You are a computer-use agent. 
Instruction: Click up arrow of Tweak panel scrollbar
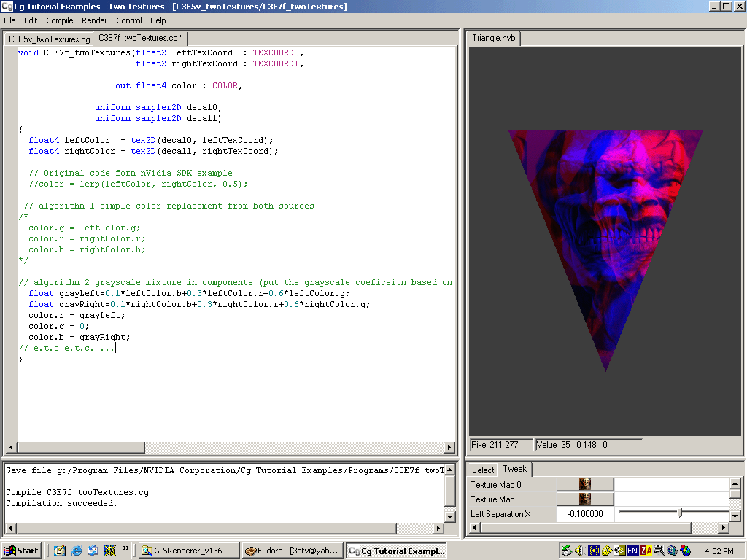point(735,483)
